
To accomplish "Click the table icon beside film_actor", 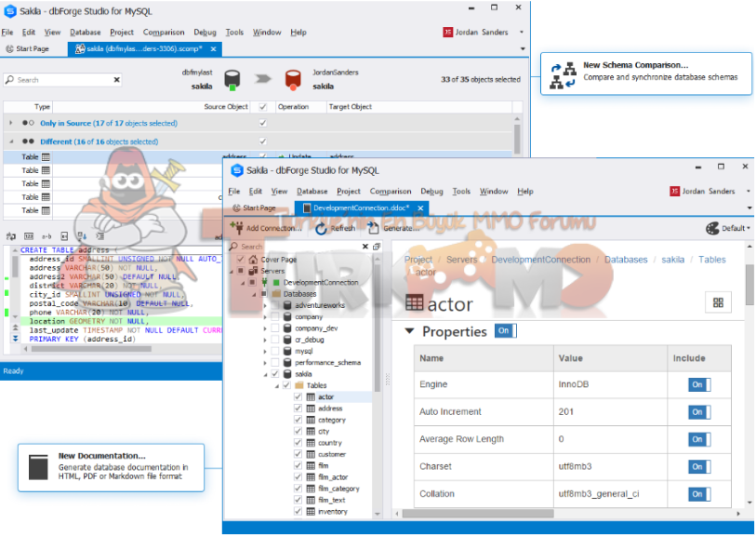I will [311, 477].
